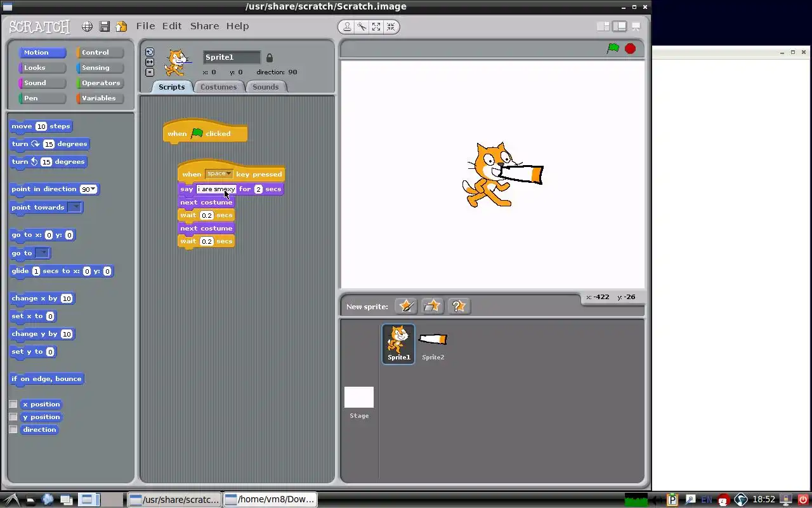
Task: Paint a new sprite with brush-star icon
Action: 406,306
